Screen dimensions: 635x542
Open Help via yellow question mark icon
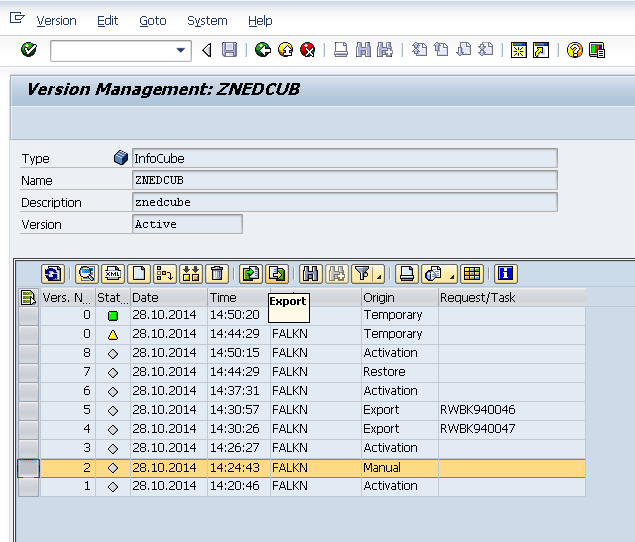click(x=574, y=50)
